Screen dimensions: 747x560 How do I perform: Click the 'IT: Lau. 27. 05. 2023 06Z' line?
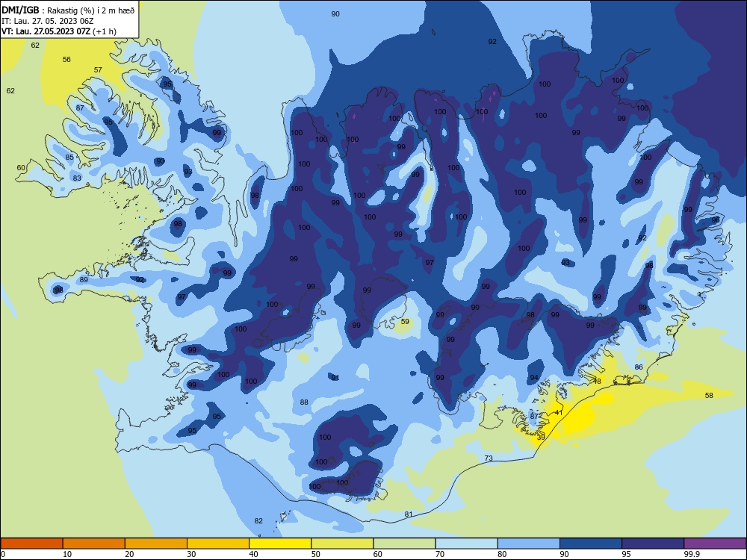[48, 21]
